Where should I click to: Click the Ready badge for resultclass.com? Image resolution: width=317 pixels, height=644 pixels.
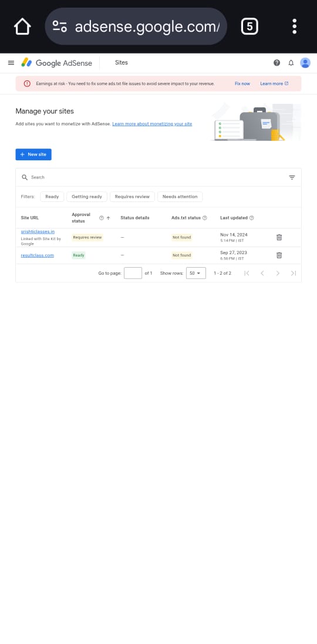79,255
